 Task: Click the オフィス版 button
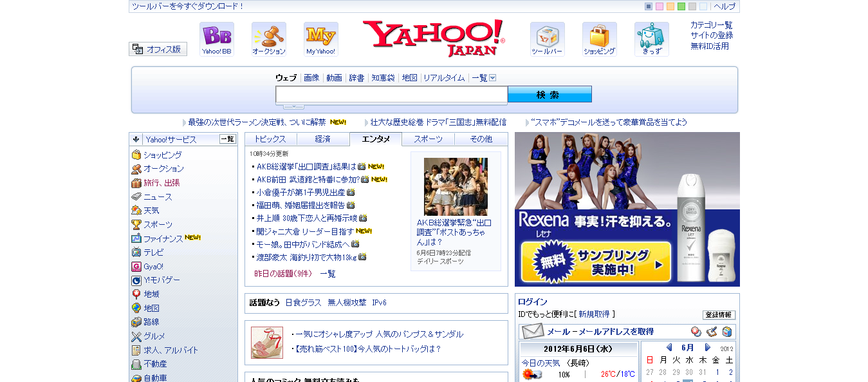158,49
